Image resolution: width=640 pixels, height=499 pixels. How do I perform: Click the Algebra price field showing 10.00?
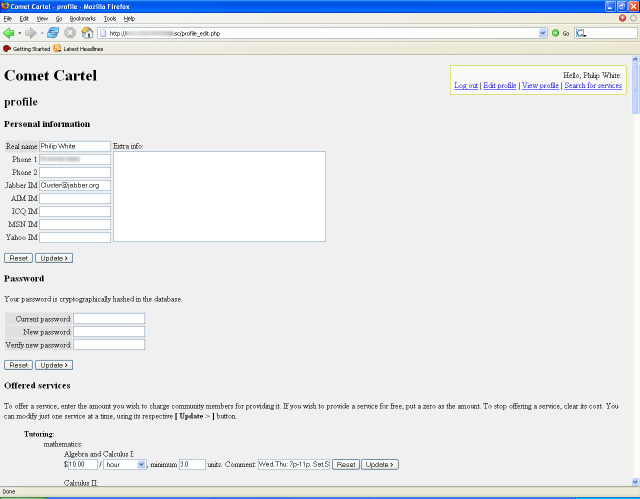click(82, 464)
